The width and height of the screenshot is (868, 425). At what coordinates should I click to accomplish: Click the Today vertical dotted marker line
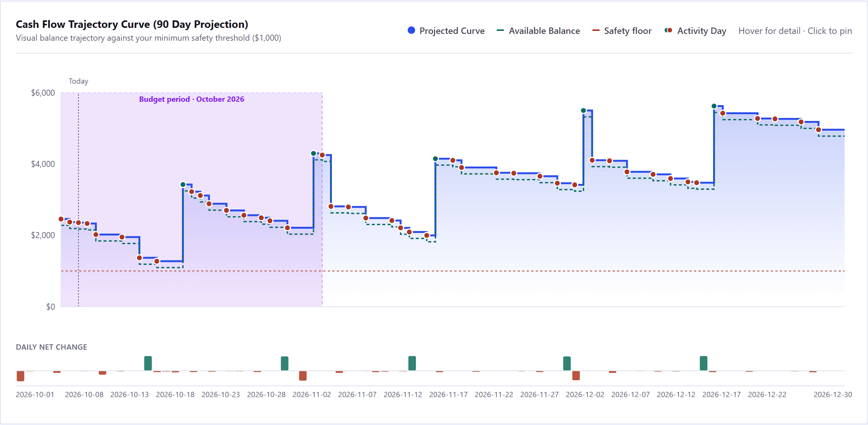pos(78,200)
